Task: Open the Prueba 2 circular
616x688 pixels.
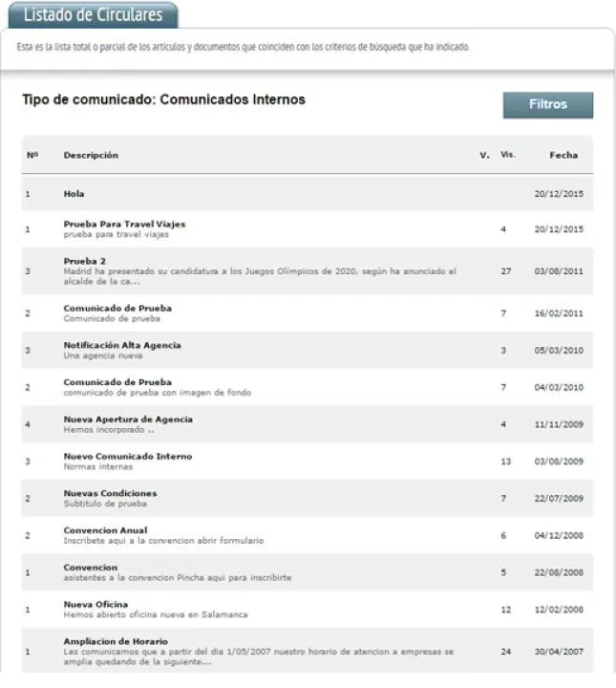Action: [84, 260]
